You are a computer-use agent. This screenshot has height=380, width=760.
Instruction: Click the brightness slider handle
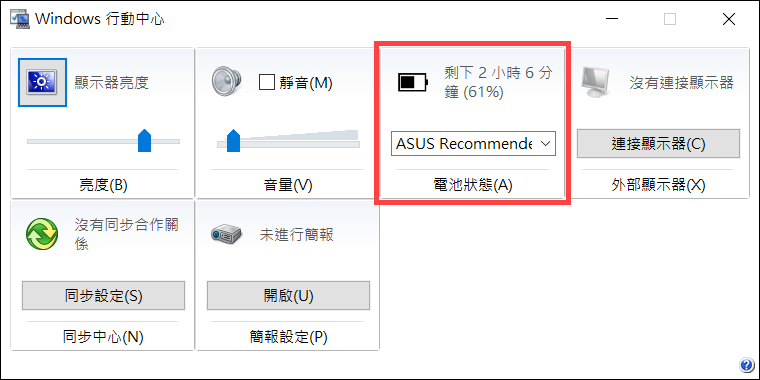[x=144, y=140]
